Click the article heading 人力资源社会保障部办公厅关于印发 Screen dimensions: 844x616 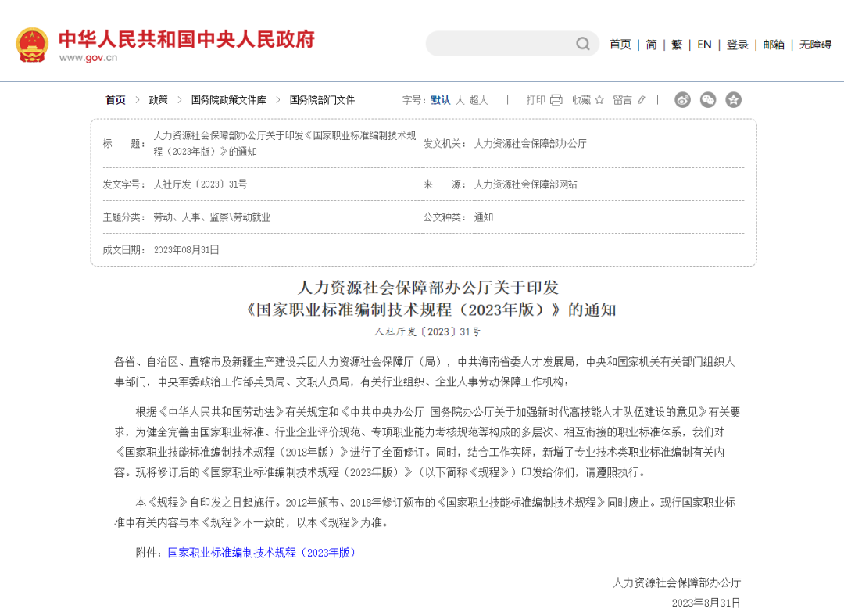coord(428,288)
